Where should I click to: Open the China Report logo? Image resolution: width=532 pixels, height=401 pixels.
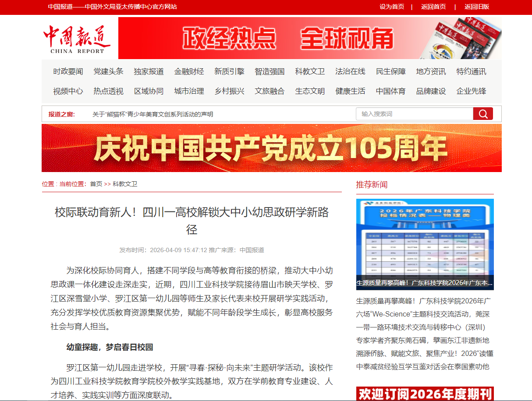(77, 39)
